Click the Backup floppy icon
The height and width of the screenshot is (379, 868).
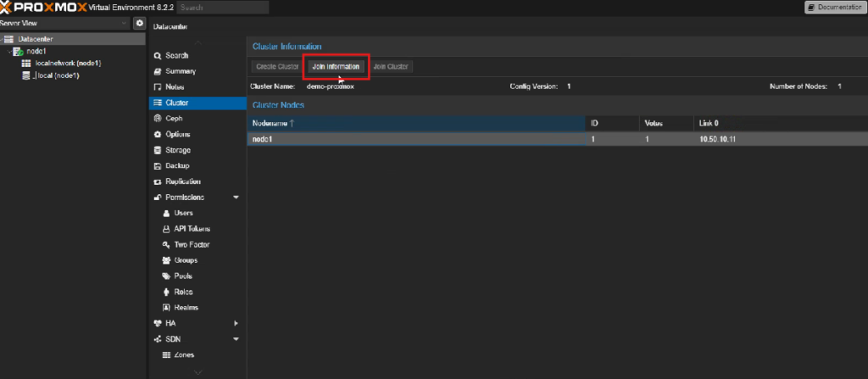pos(158,166)
